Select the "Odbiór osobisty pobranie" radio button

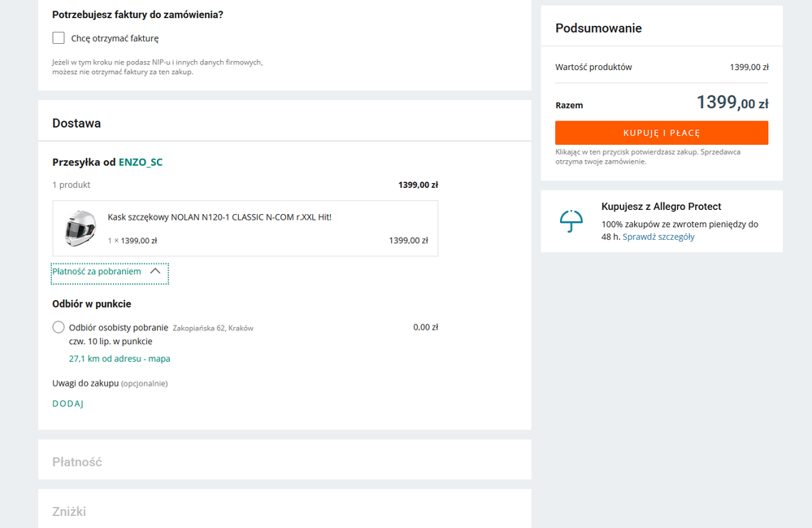coord(59,327)
